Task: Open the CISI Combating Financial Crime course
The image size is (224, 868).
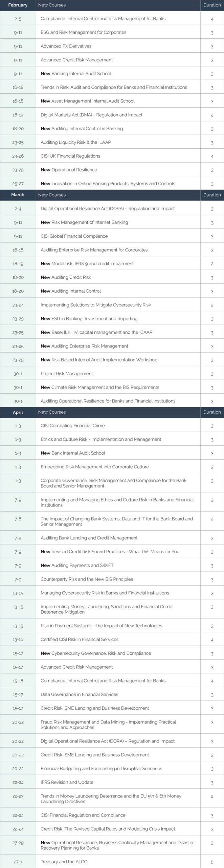Action: point(73,426)
